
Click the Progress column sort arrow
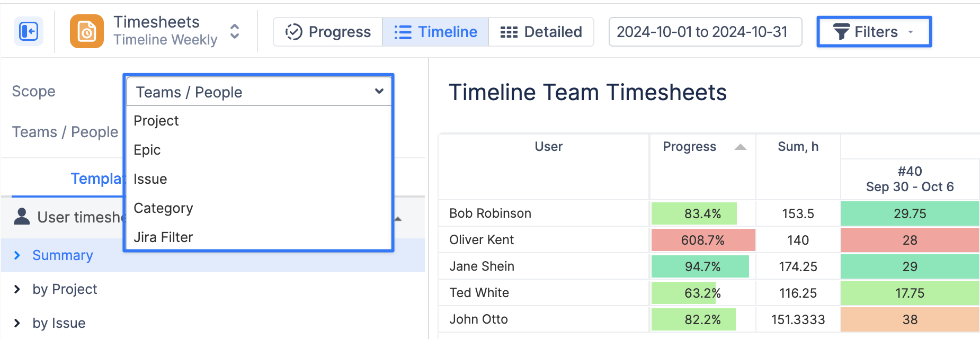click(741, 147)
